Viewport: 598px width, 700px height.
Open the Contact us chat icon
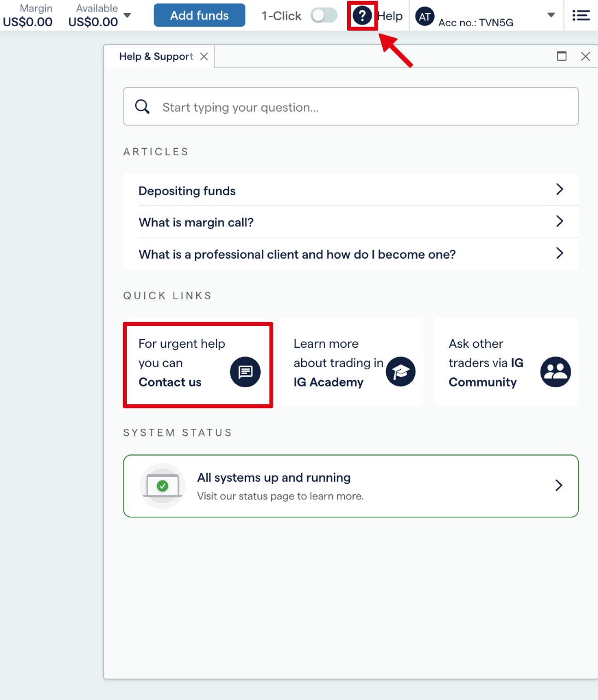tap(245, 372)
